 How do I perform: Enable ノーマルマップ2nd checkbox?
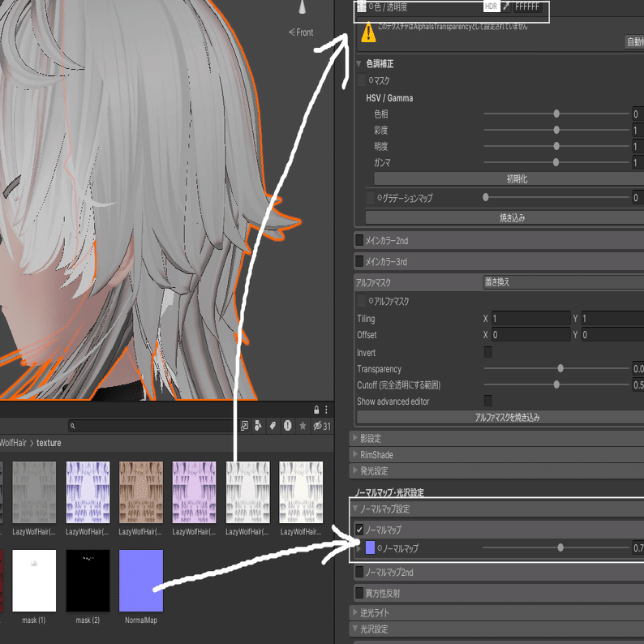(x=359, y=572)
